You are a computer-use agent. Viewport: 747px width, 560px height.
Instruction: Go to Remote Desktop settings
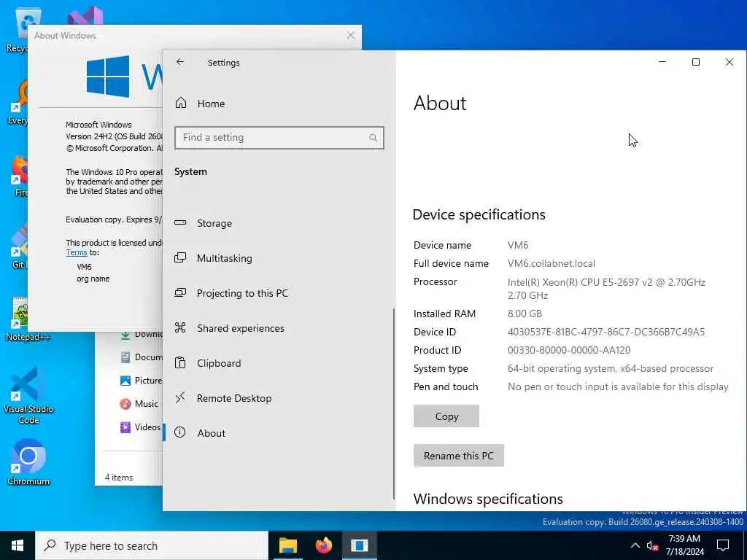point(279,398)
